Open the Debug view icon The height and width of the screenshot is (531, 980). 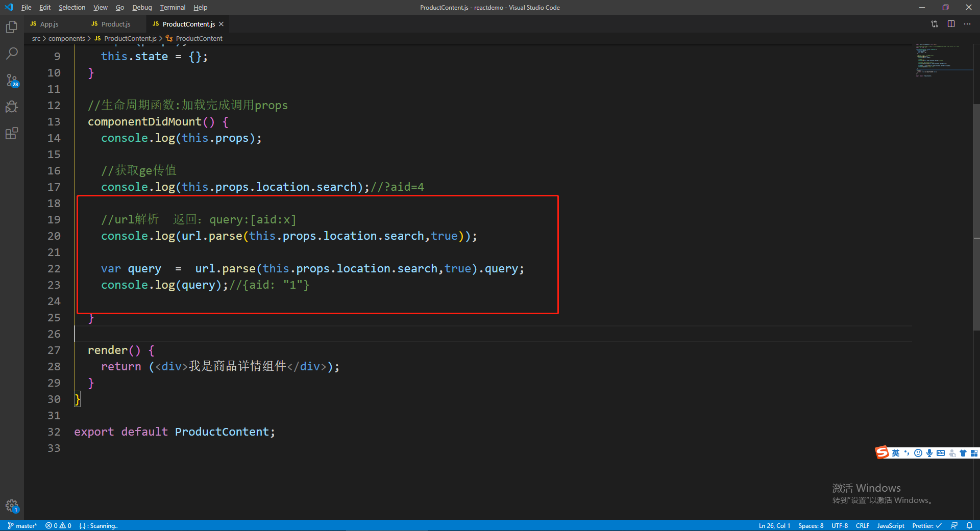pyautogui.click(x=12, y=107)
